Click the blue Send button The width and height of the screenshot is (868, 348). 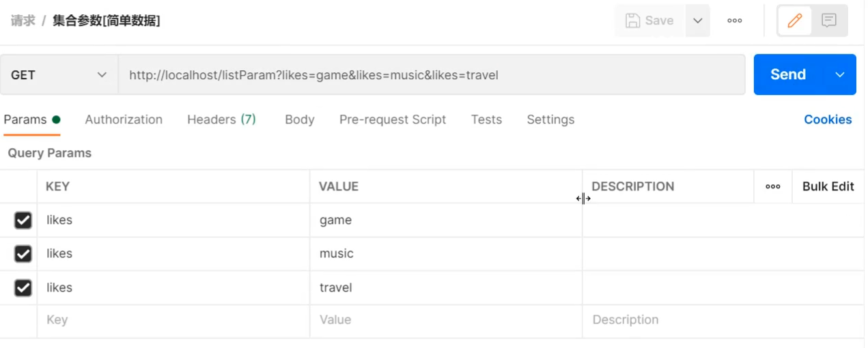point(788,74)
